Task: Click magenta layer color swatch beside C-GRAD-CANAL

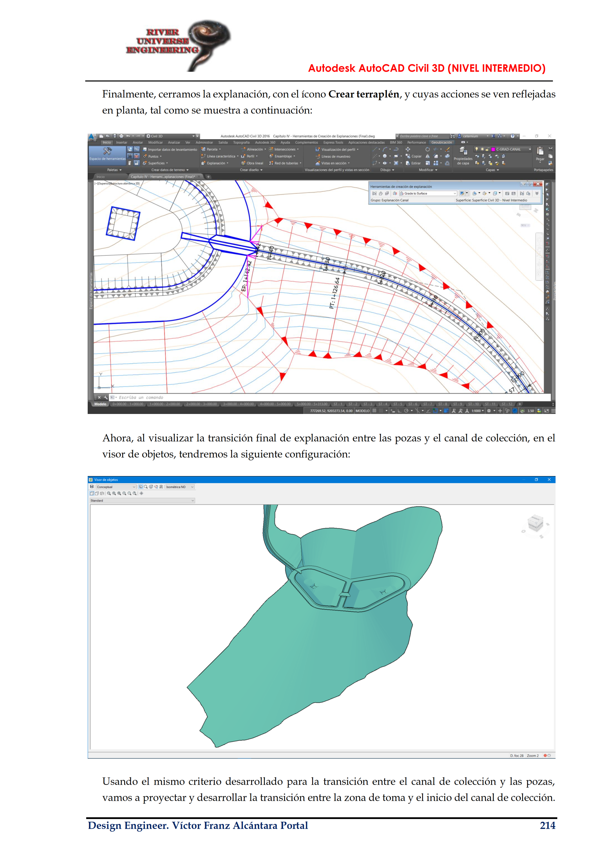Action: (493, 149)
